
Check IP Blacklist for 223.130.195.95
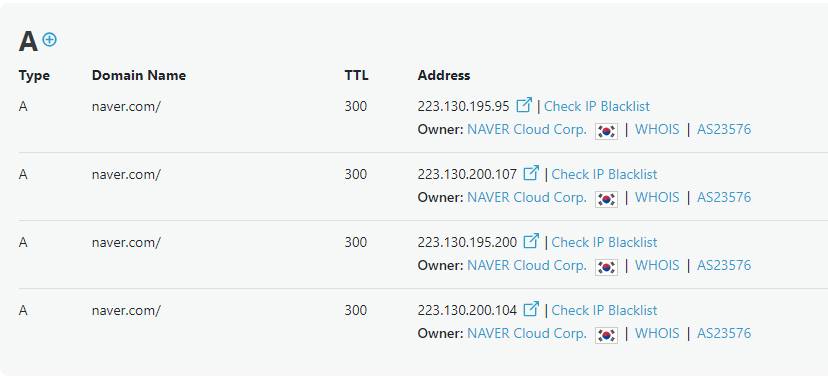pos(597,107)
